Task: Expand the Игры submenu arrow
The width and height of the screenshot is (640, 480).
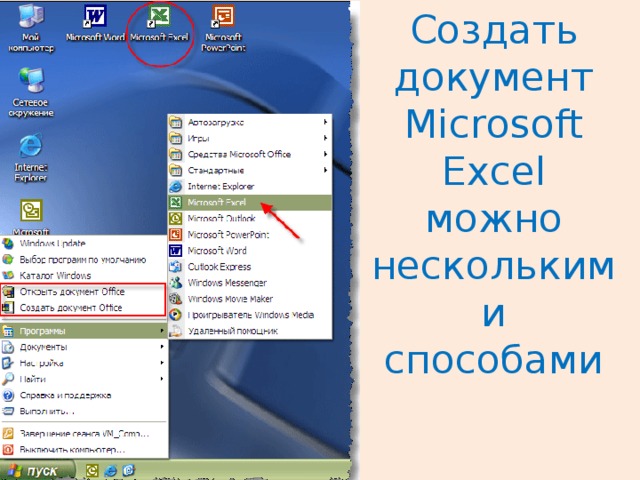Action: point(325,138)
